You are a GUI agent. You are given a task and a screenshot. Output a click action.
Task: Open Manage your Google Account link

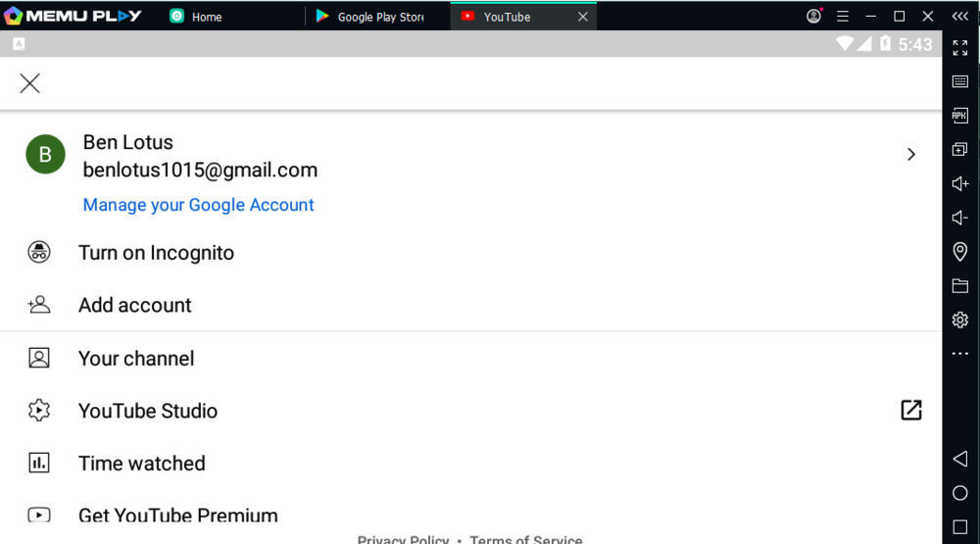pos(198,205)
